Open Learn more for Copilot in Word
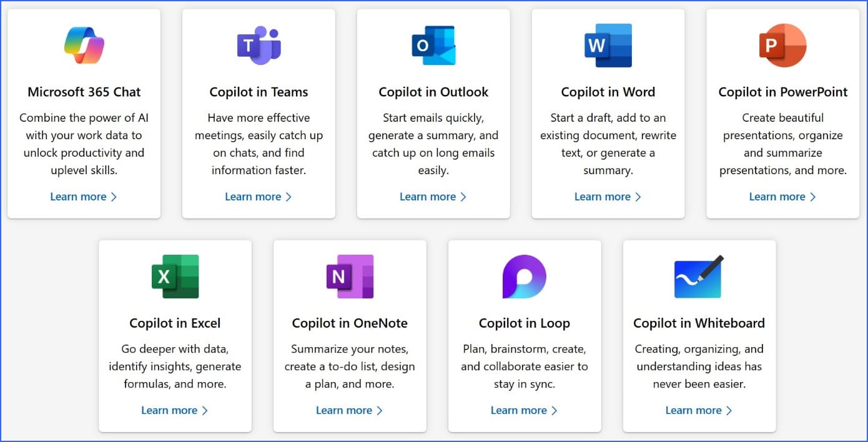Screen dimensions: 868x442 pyautogui.click(x=603, y=197)
